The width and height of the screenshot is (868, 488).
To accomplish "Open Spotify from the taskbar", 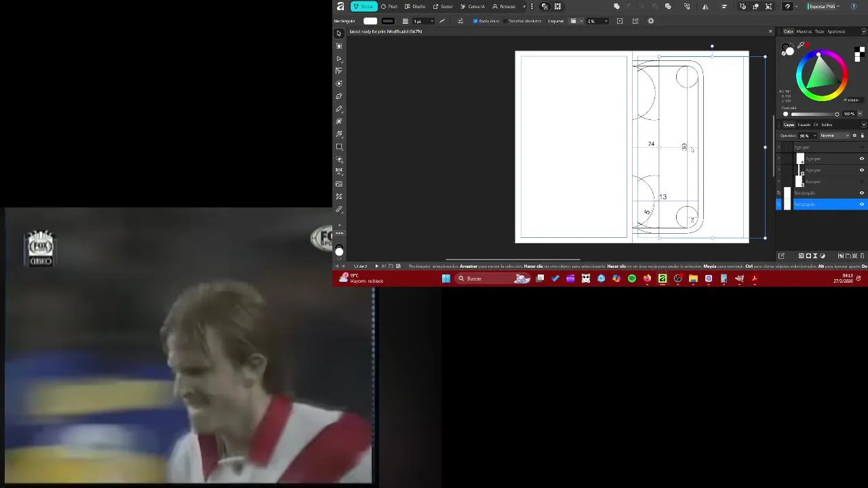I will click(x=632, y=279).
